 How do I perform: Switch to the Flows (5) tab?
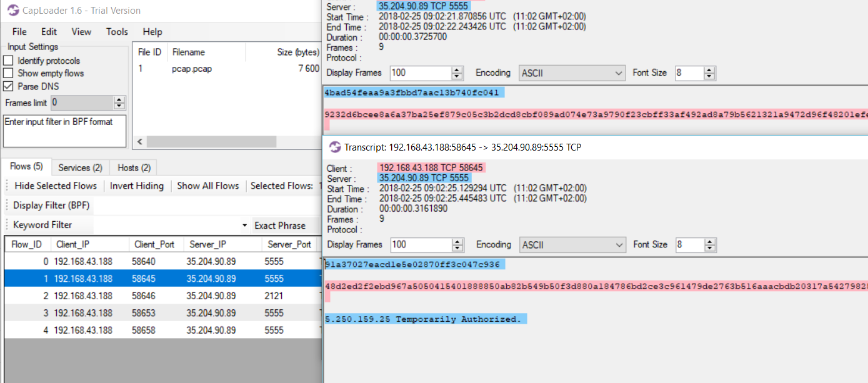(26, 167)
